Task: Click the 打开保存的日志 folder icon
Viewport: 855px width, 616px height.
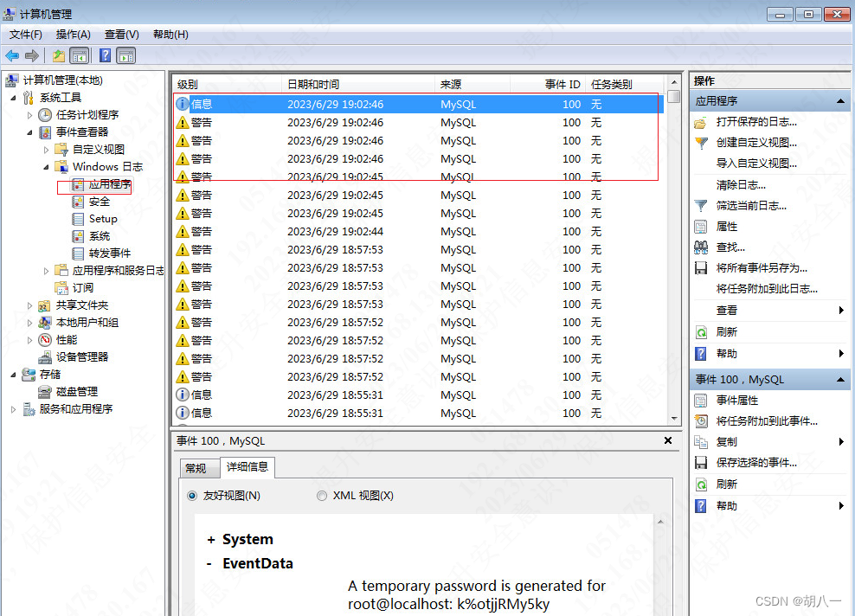Action: pyautogui.click(x=701, y=123)
